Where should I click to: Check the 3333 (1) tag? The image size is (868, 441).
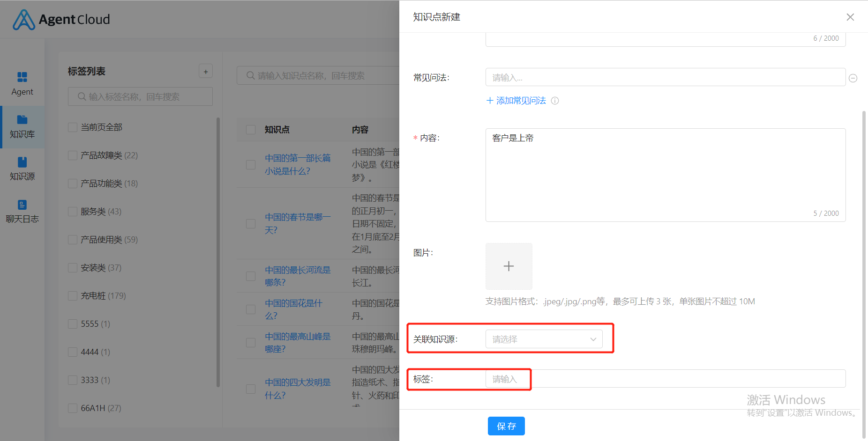[73, 380]
